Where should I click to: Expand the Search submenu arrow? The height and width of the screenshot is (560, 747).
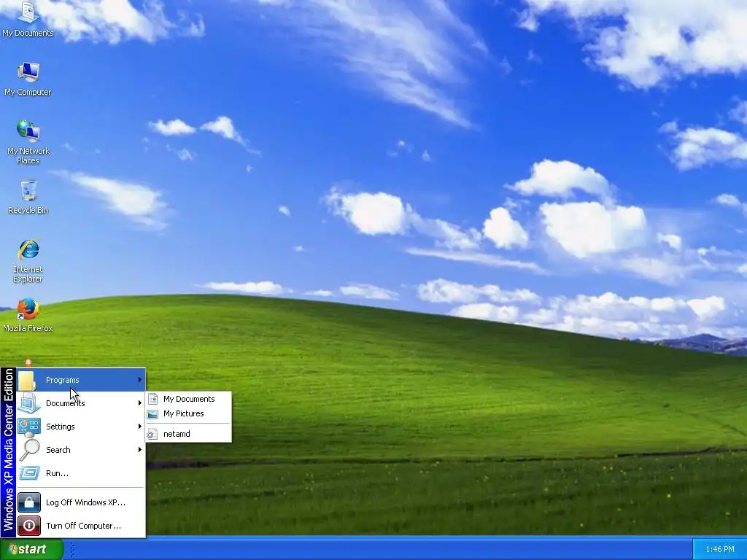point(139,450)
